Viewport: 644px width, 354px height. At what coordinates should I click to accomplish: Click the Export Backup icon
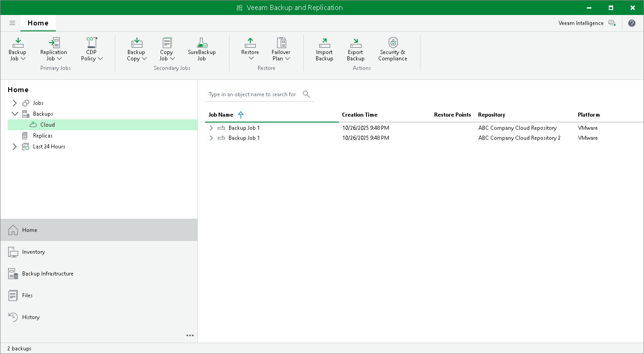click(356, 44)
